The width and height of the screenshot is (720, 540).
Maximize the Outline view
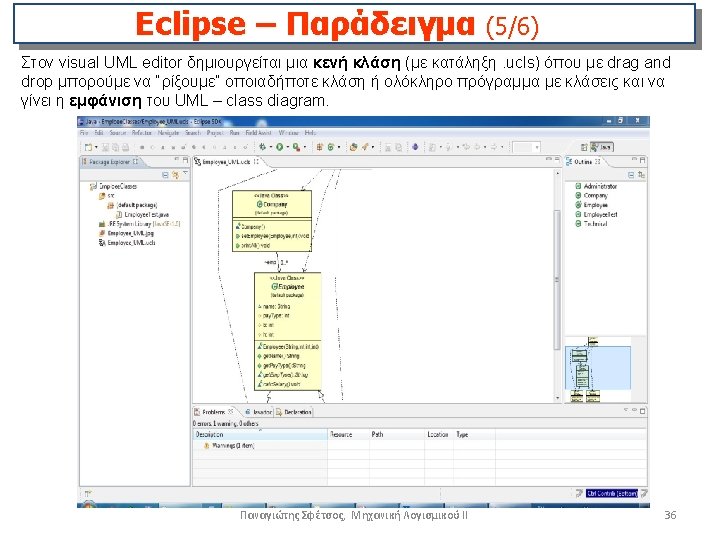(x=643, y=160)
